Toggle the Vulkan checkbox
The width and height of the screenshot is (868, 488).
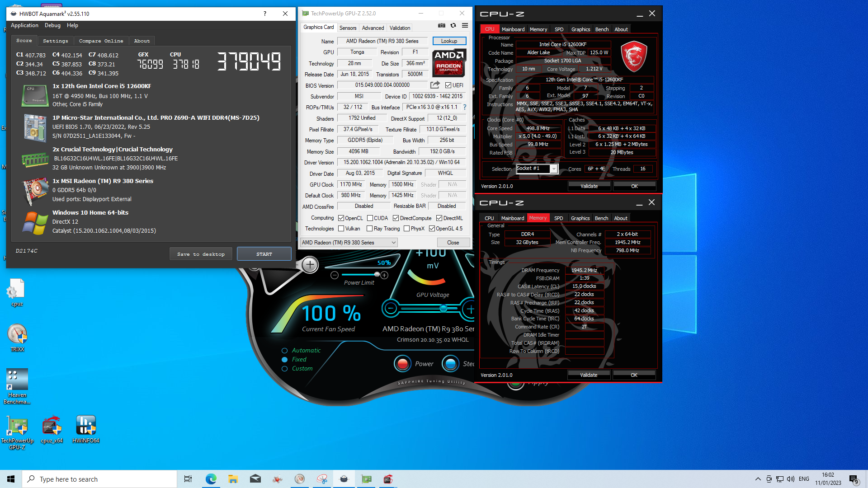(x=341, y=229)
